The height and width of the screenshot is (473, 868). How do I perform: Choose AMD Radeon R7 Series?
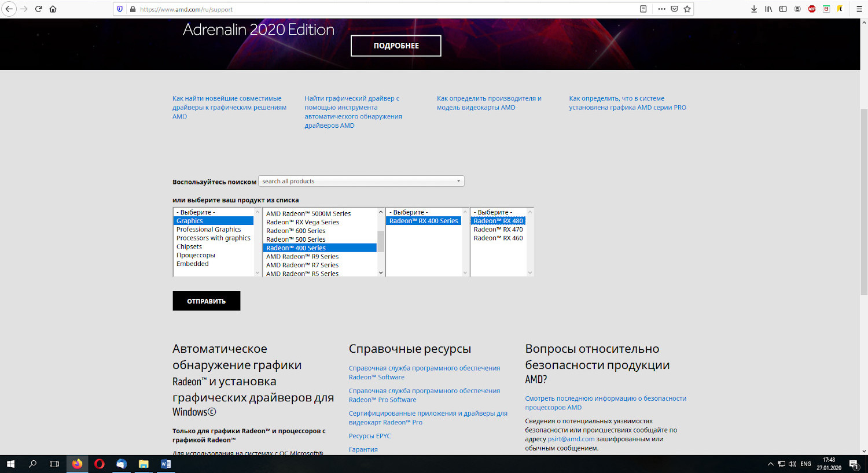point(320,265)
